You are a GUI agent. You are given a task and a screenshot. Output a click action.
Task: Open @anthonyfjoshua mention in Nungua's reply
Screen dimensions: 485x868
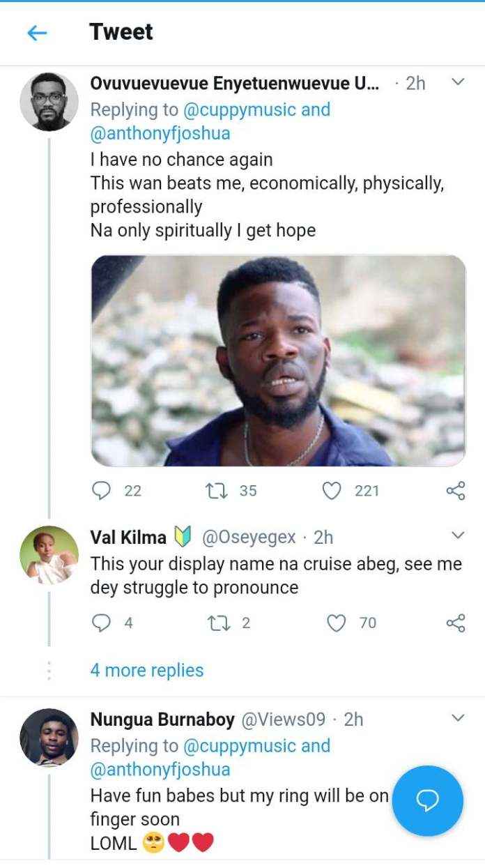(160, 770)
